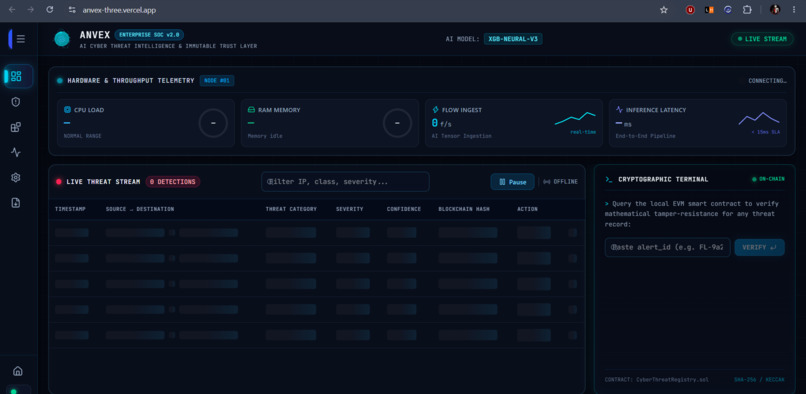The height and width of the screenshot is (394, 806).
Task: Click the 'Memory idle' caption
Action: click(x=265, y=136)
